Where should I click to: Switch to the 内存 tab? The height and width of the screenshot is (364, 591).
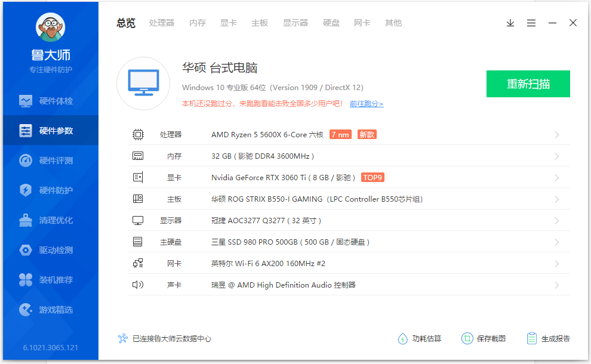[x=198, y=23]
